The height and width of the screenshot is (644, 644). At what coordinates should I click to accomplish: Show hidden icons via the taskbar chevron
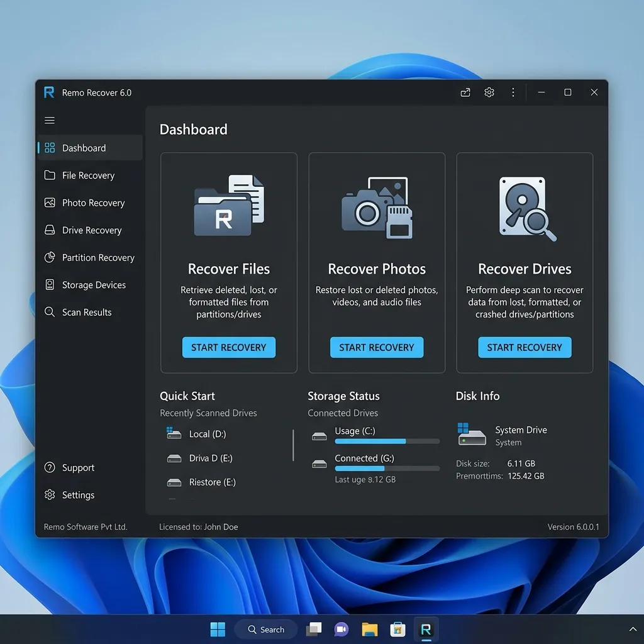pos(633,629)
